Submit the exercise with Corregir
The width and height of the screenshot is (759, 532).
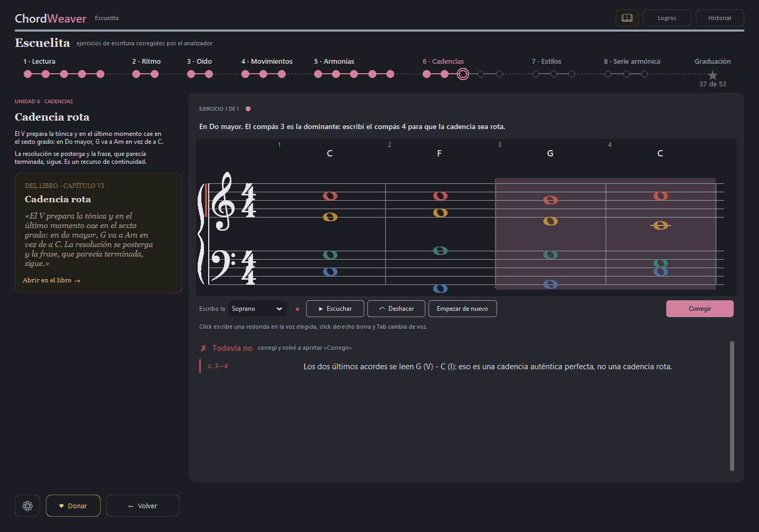700,309
